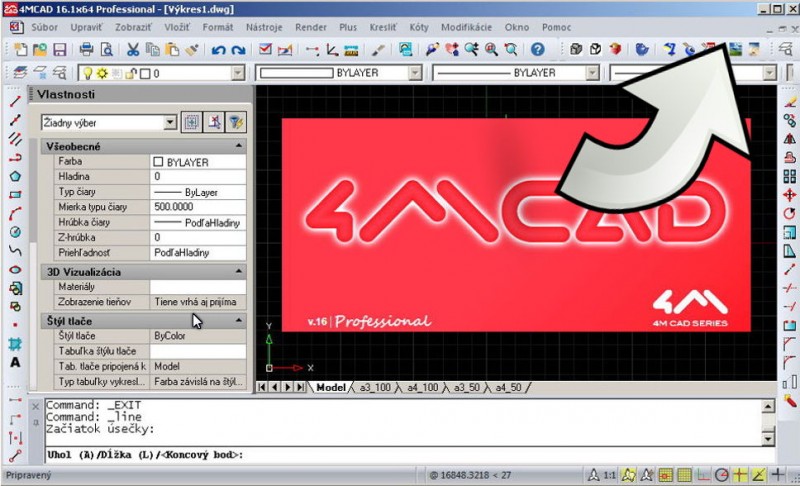Click the funnel filter icon in Vlastnosti
The width and height of the screenshot is (800, 486).
235,122
